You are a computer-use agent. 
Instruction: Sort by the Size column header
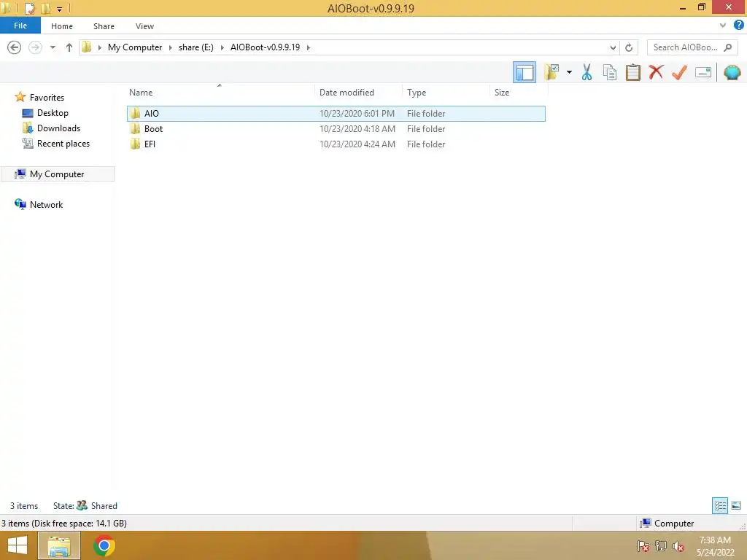502,93
